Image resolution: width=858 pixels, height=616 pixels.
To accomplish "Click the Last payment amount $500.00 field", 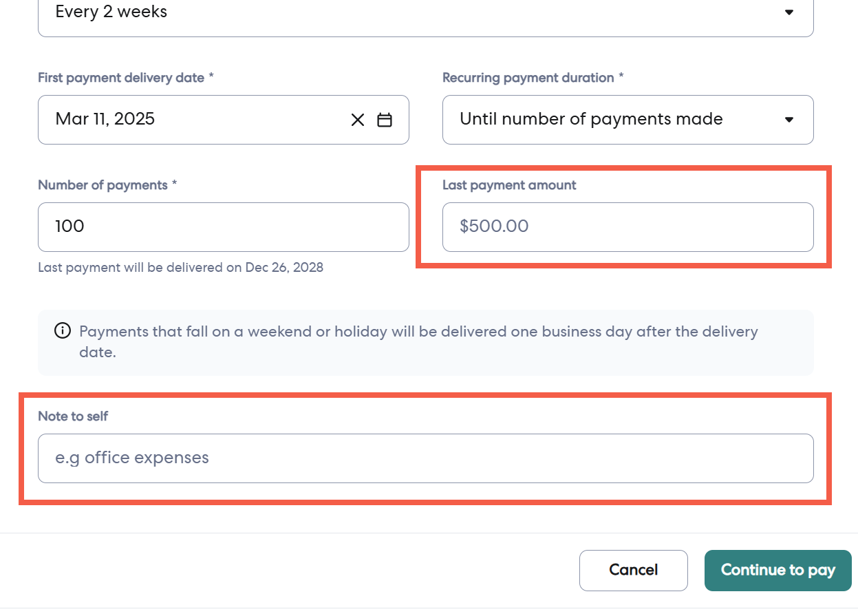I will click(628, 226).
